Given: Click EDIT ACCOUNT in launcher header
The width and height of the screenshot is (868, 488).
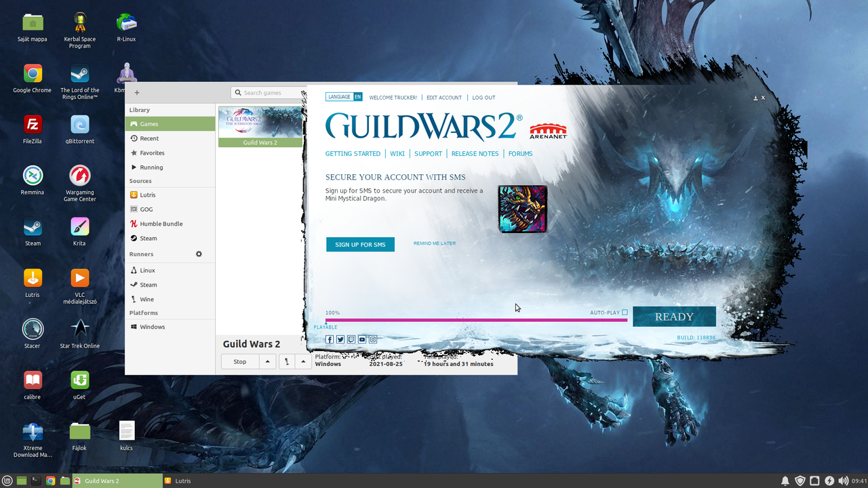Looking at the screenshot, I should point(444,98).
